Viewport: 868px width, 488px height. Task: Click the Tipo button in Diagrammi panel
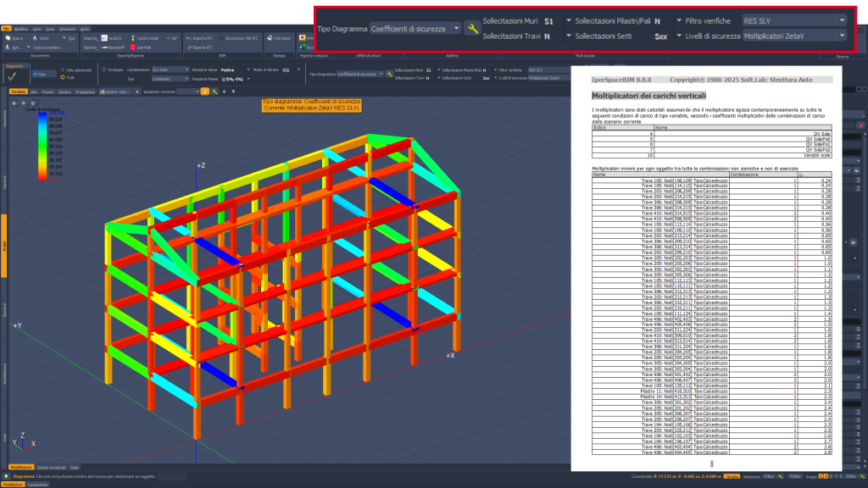click(43, 75)
